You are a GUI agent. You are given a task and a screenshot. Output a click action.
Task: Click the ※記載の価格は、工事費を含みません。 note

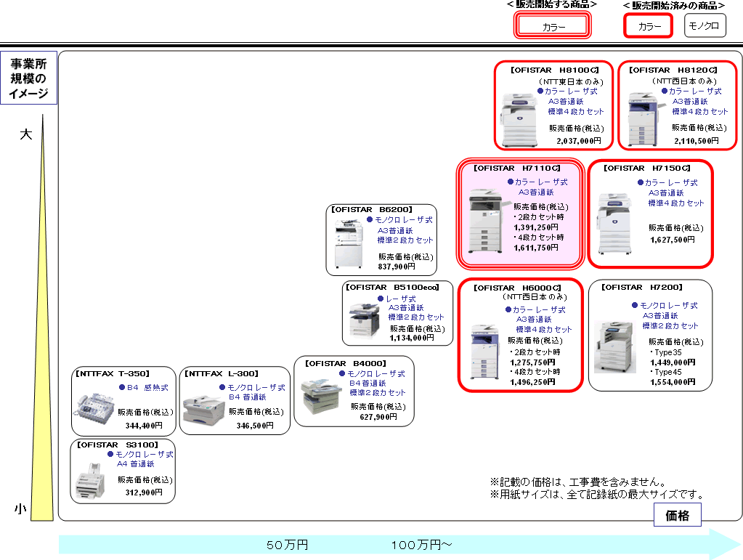tap(578, 482)
